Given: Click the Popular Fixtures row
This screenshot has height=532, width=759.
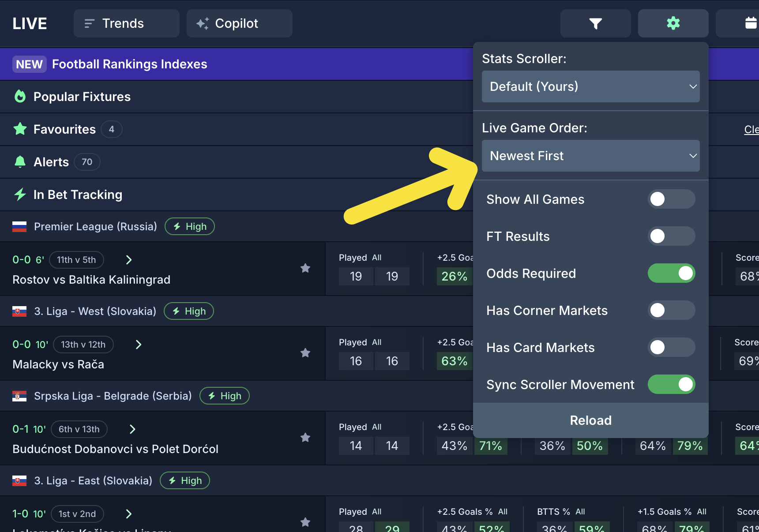Looking at the screenshot, I should pos(82,97).
